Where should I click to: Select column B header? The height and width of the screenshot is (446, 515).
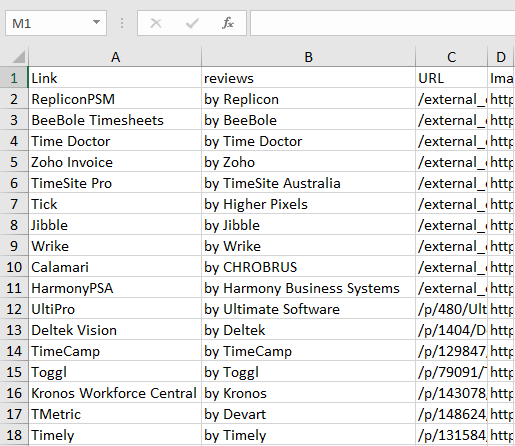(x=309, y=57)
